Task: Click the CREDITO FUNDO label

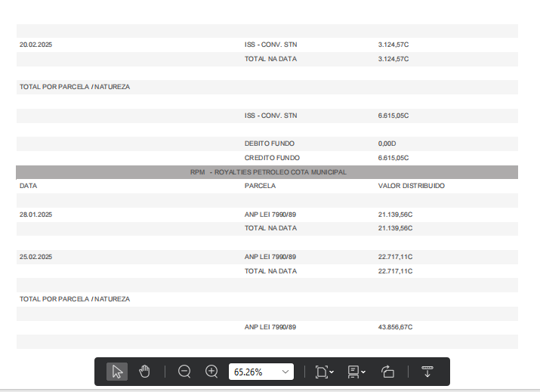Action: point(271,158)
